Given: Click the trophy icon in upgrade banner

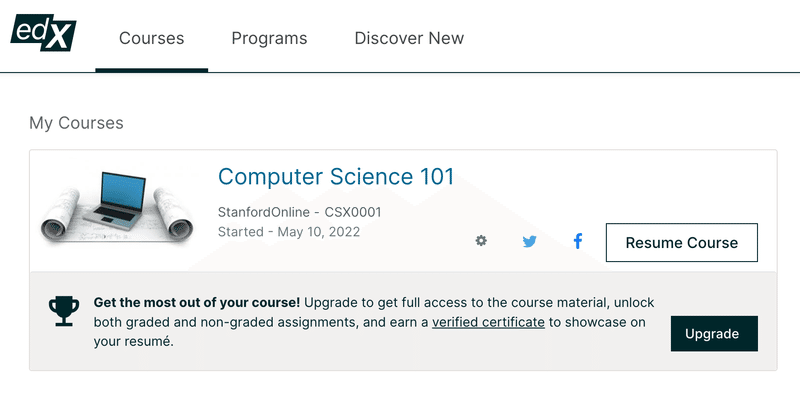Looking at the screenshot, I should tap(64, 311).
